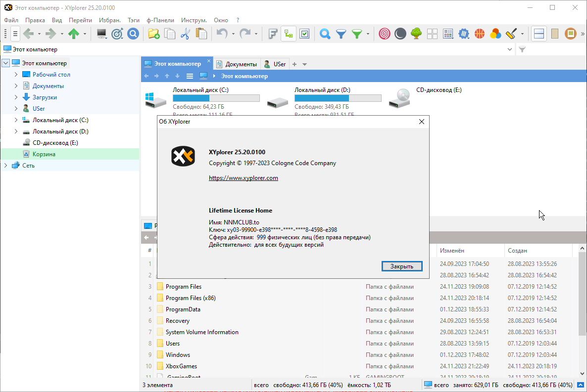Open the Hotlist target icon
587x392 pixels.
pos(117,34)
